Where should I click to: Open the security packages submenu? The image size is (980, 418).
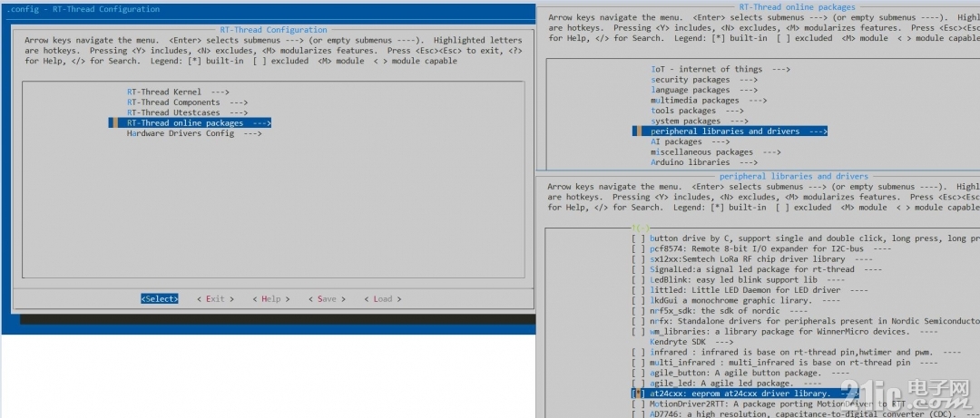coord(704,80)
